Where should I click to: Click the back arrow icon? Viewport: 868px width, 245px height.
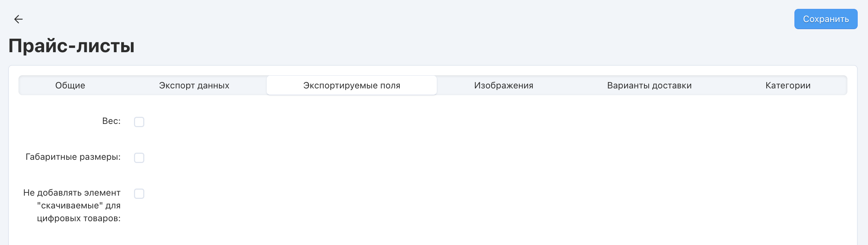pos(18,19)
